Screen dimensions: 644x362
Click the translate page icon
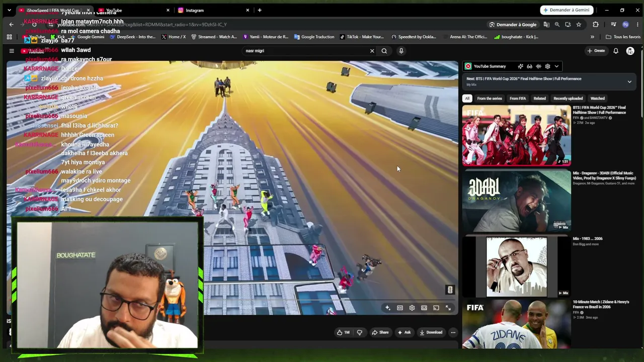547,25
